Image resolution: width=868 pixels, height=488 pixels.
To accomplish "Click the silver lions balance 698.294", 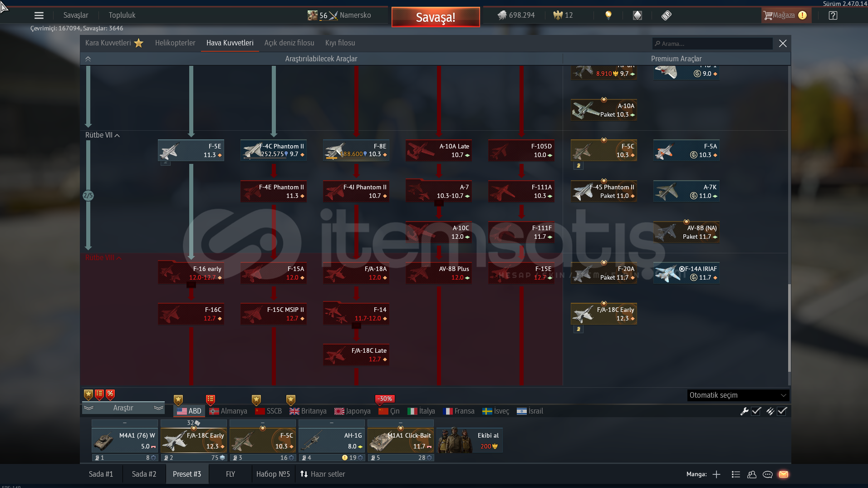I will (516, 15).
